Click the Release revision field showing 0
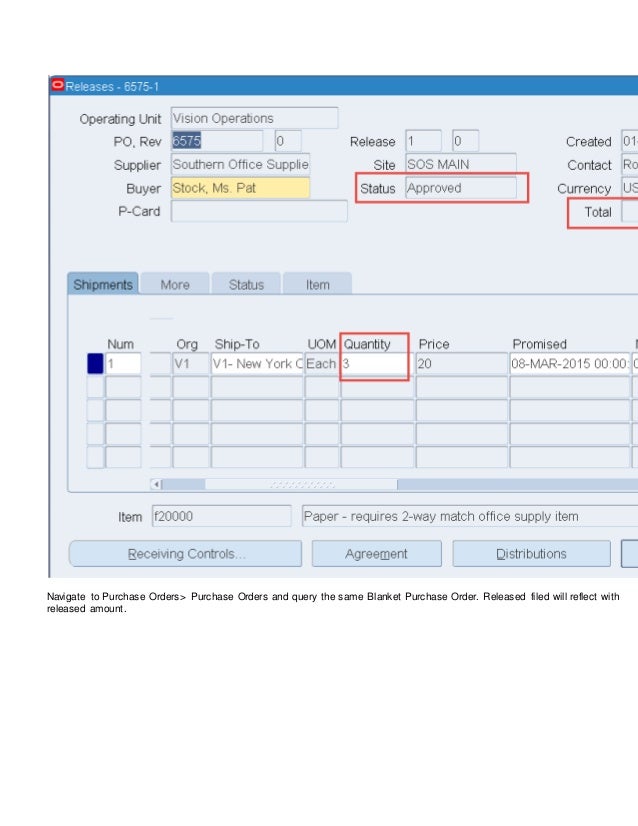This screenshot has height=826, width=638. [x=466, y=141]
